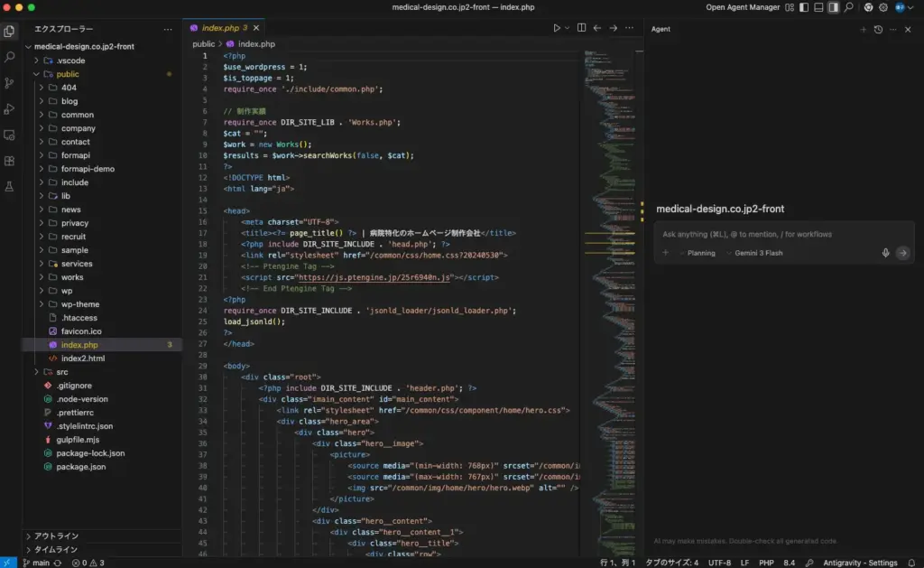Click the microphone voice input icon
Screen dimensions: 924x568
885,253
